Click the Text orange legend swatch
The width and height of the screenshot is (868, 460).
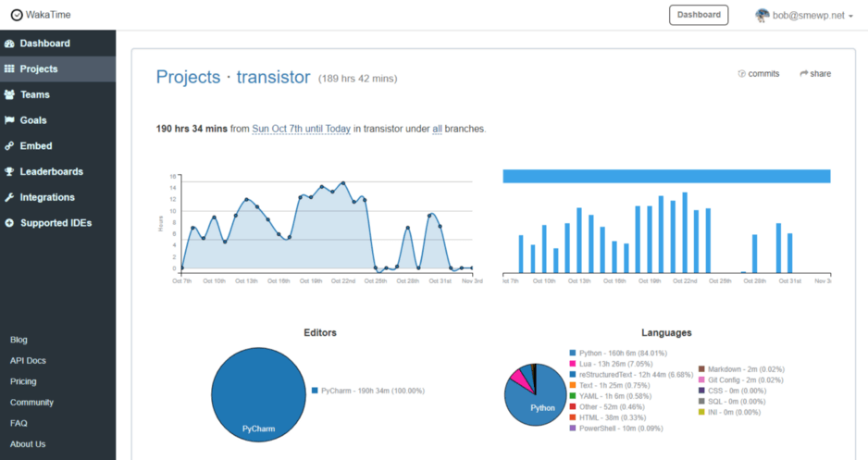(x=573, y=385)
